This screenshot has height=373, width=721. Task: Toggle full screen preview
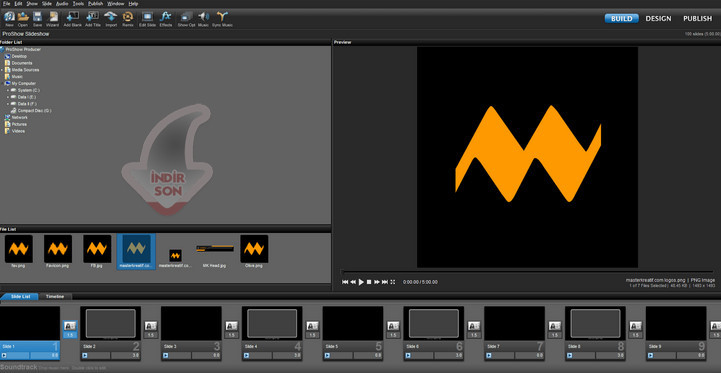click(x=393, y=282)
